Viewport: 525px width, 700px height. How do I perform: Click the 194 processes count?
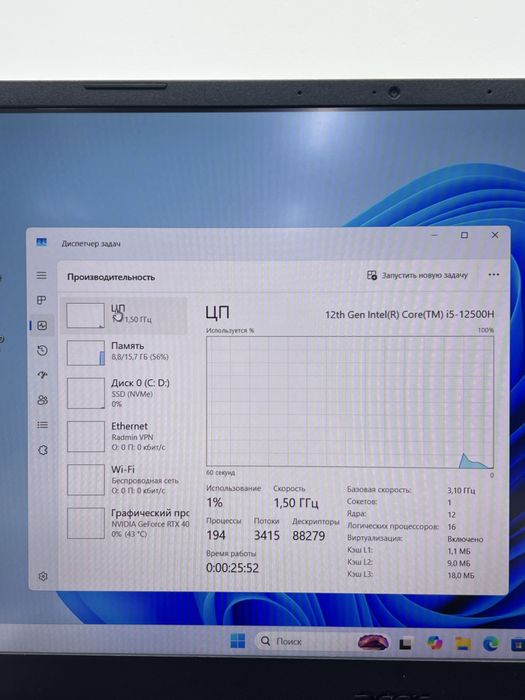coord(216,535)
